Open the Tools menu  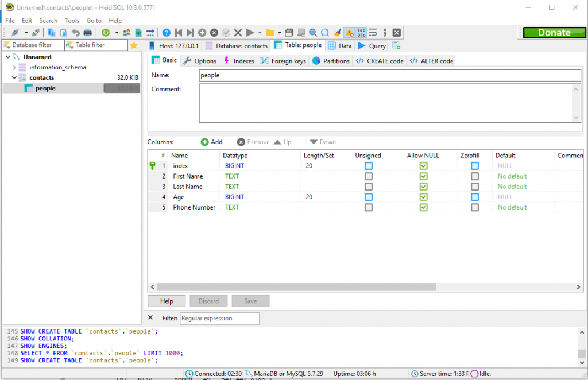point(72,21)
